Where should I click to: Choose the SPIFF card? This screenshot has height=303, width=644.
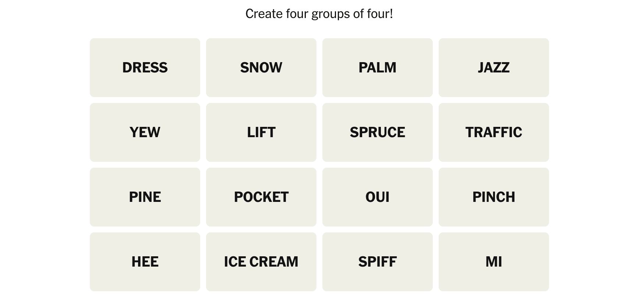tap(378, 262)
